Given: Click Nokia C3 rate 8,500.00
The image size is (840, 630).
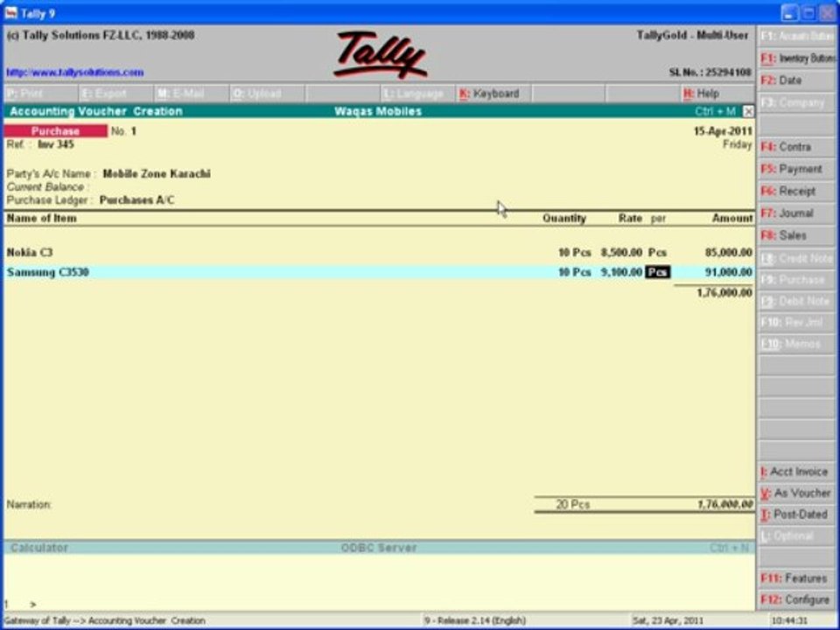Looking at the screenshot, I should tap(621, 252).
